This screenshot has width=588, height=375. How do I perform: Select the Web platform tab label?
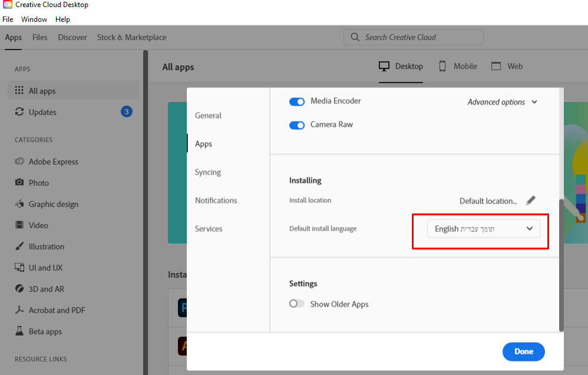tap(515, 66)
